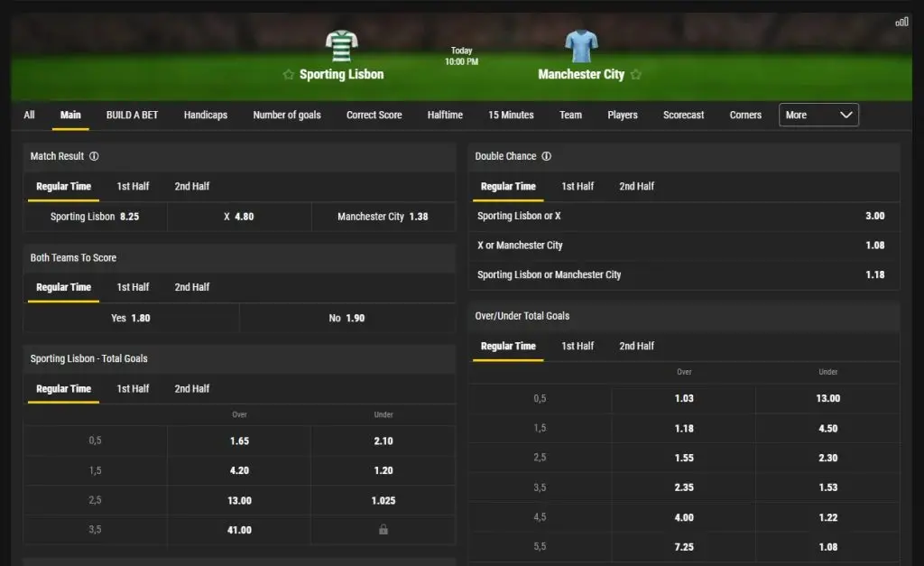
Task: Open the Corners tab
Action: click(x=745, y=115)
